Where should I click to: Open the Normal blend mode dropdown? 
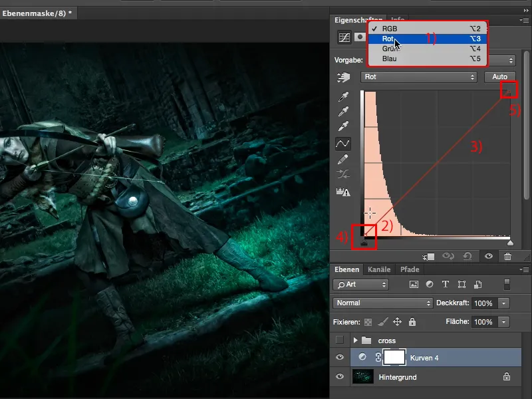point(383,303)
